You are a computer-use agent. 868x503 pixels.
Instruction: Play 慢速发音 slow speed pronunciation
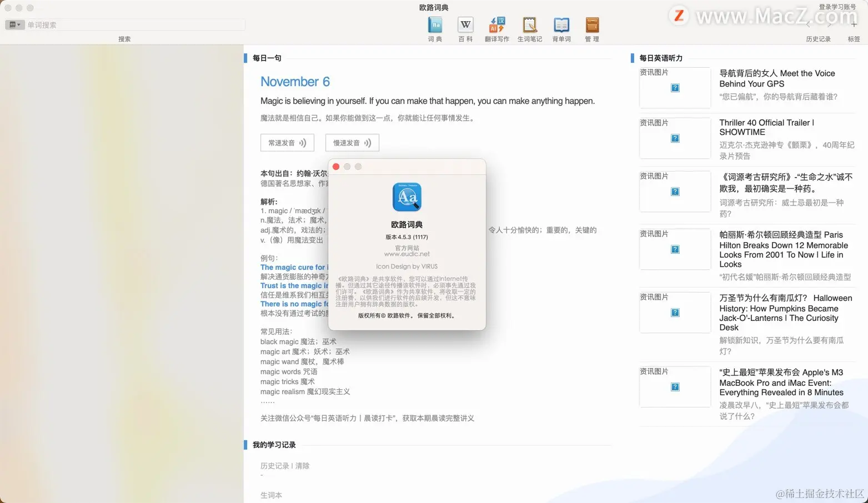tap(352, 143)
